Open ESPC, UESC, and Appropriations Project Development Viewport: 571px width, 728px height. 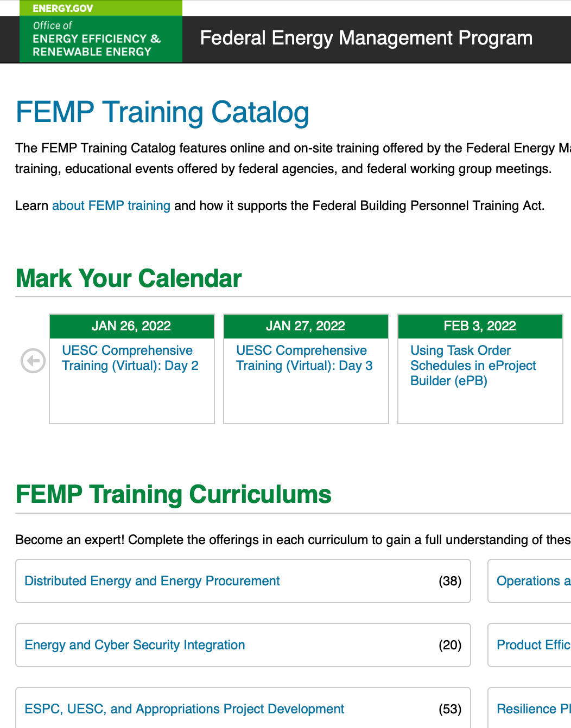[x=185, y=709]
